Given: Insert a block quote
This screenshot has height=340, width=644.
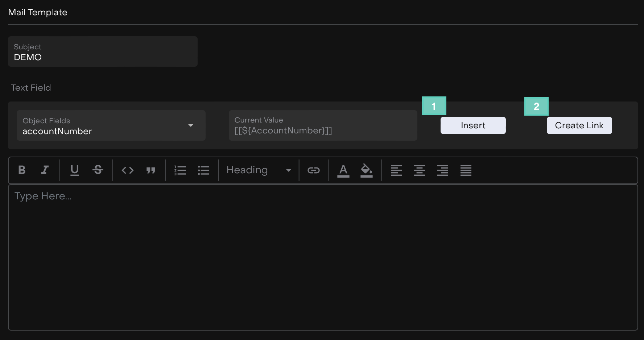Looking at the screenshot, I should pos(151,170).
